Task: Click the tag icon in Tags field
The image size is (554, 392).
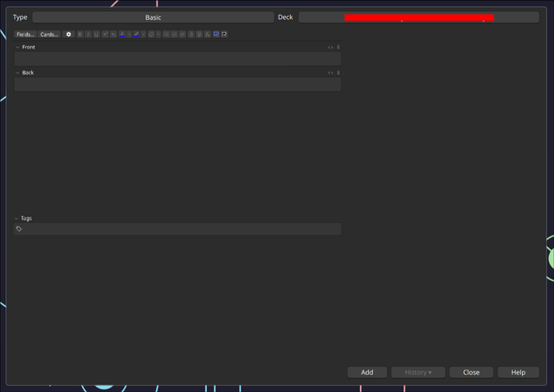Action: [19, 228]
